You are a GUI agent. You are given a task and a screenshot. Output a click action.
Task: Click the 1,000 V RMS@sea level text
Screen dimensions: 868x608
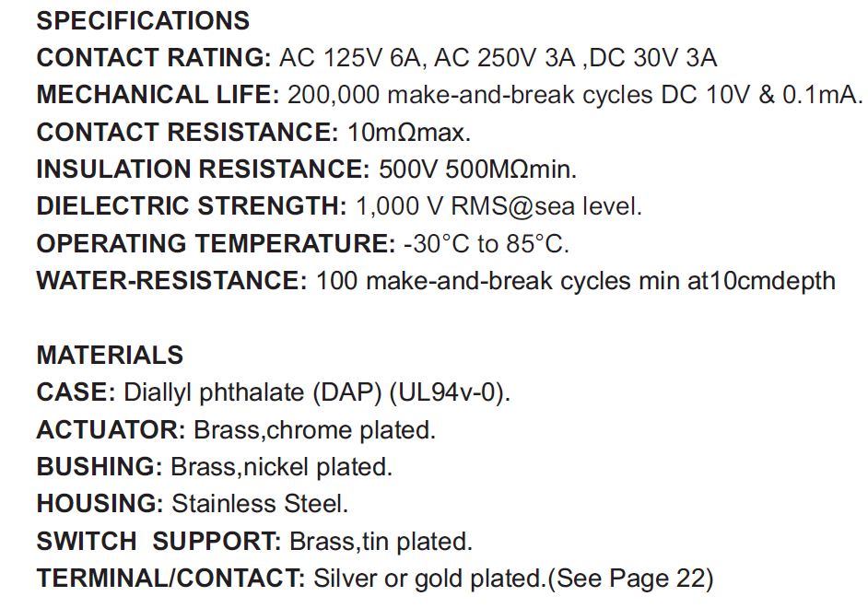coord(499,206)
